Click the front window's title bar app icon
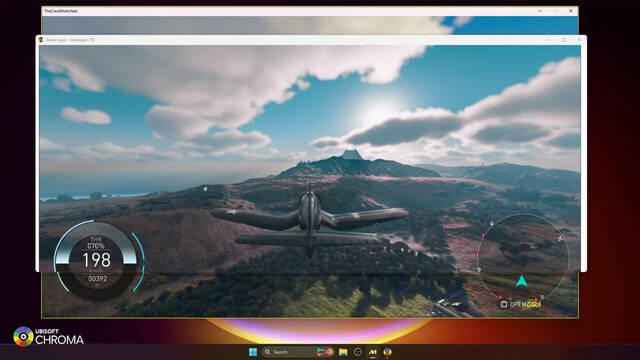The image size is (640, 360). click(x=41, y=40)
